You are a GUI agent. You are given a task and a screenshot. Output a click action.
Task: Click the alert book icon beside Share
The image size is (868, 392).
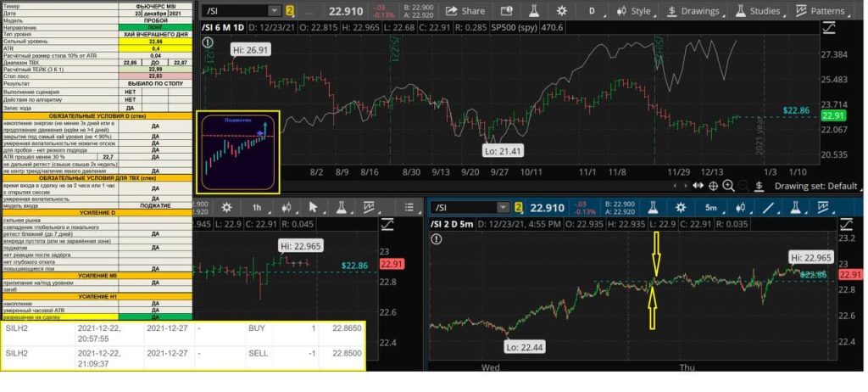click(506, 10)
